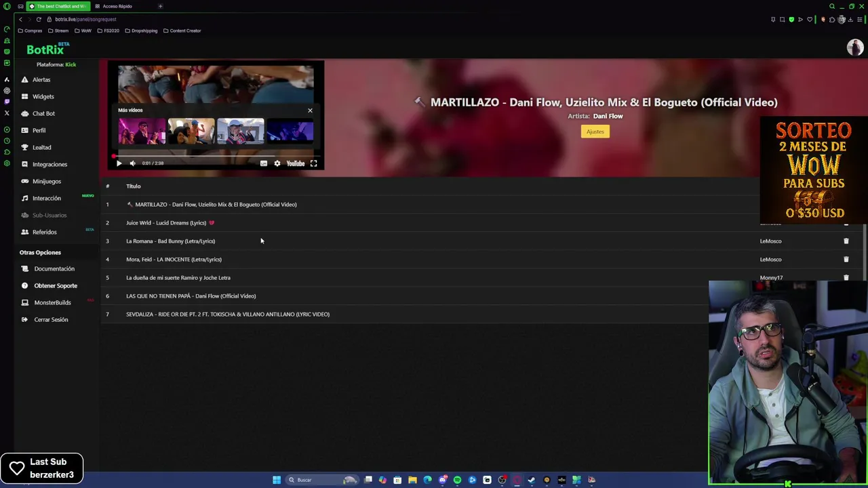The width and height of the screenshot is (868, 488).
Task: Click the green shield ad-blocker icon
Action: click(791, 19)
